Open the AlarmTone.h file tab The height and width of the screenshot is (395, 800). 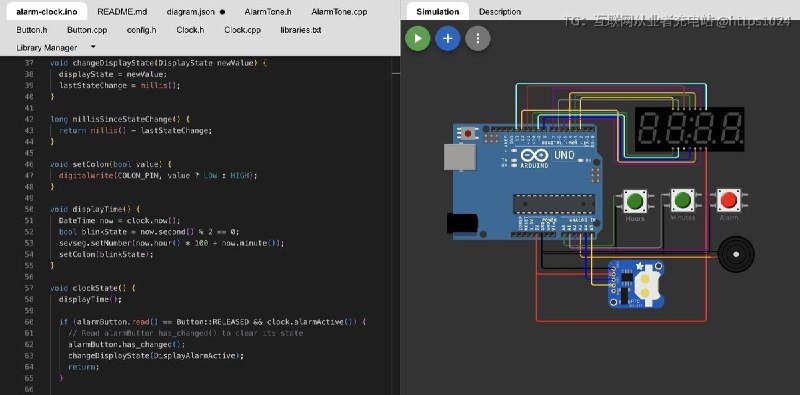268,11
